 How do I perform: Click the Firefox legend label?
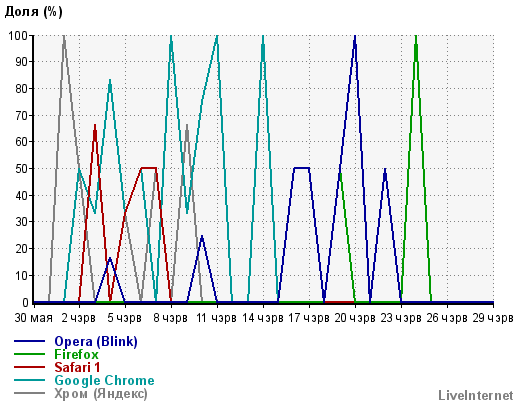(x=77, y=354)
